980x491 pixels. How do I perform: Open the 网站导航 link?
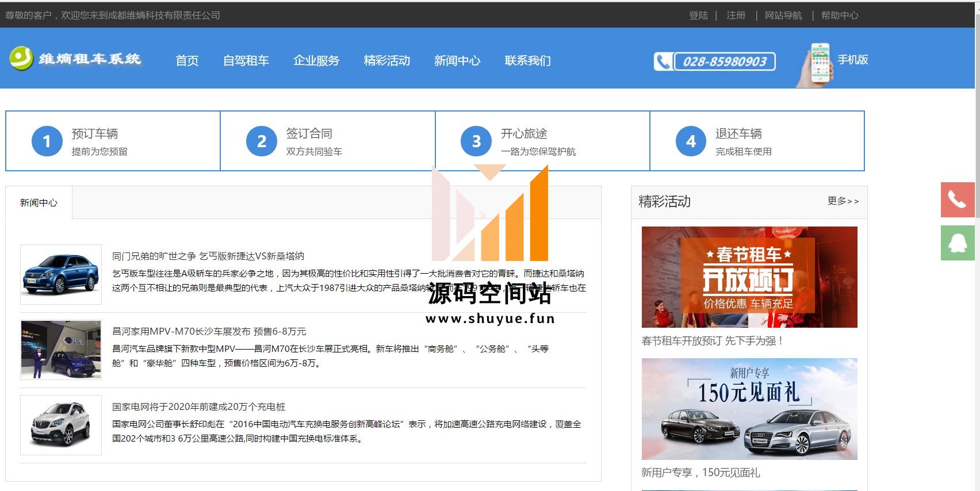coord(783,16)
